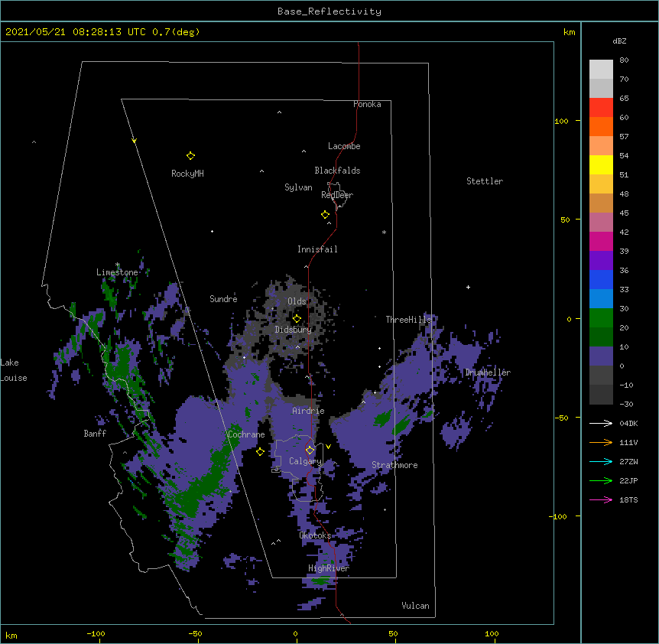The height and width of the screenshot is (644, 659).
Task: Click the cyan 27ZW arrow in legend
Action: tap(601, 461)
